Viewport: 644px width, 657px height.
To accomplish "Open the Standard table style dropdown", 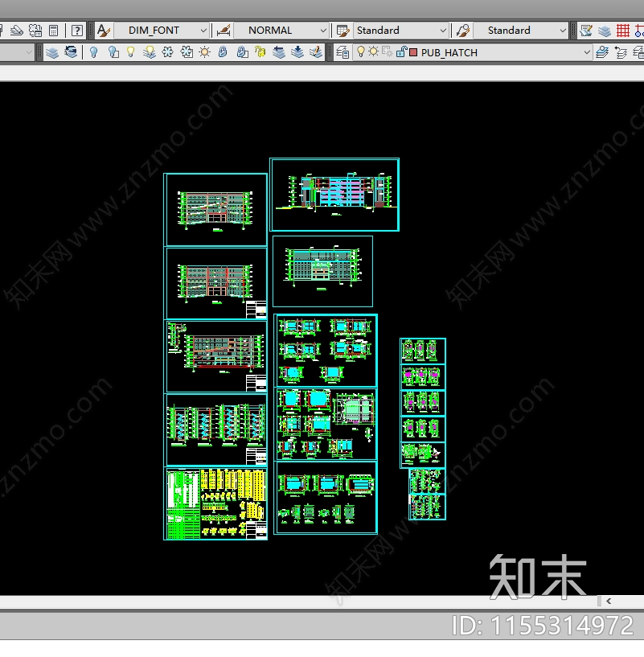I will 400,31.
